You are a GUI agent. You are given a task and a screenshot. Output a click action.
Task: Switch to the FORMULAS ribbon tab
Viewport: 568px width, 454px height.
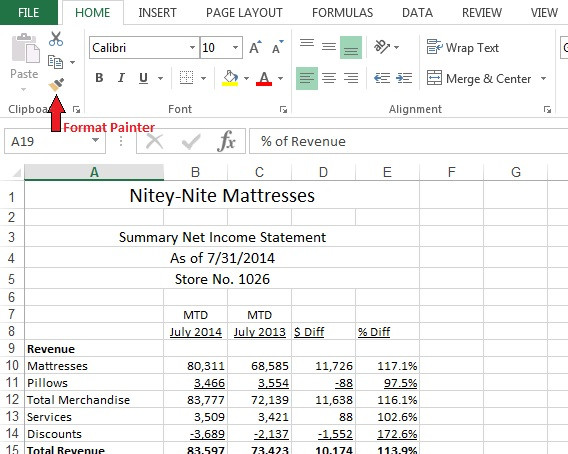(342, 13)
